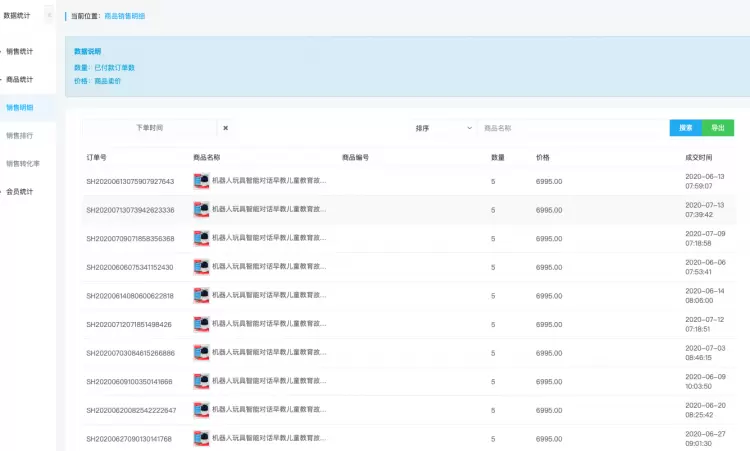Click product name text in 2020-07-12 order row
This screenshot has height=451, width=750.
(269, 324)
